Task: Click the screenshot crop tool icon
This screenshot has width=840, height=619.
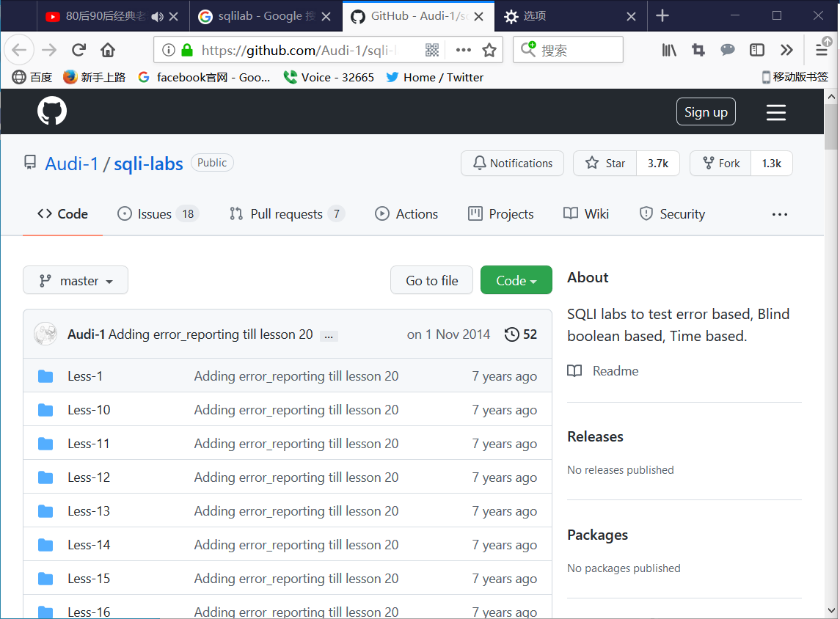Action: (x=698, y=51)
